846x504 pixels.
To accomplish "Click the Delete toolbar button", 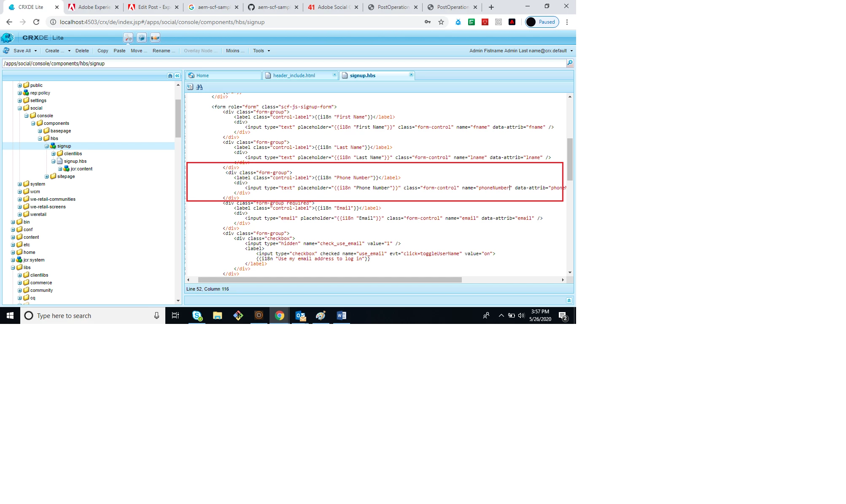I will click(82, 51).
